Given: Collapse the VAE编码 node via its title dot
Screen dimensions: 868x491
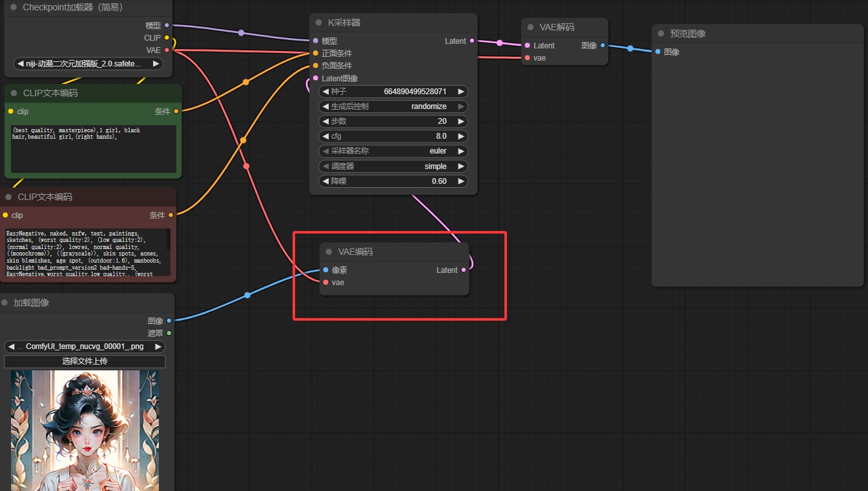Looking at the screenshot, I should click(329, 252).
